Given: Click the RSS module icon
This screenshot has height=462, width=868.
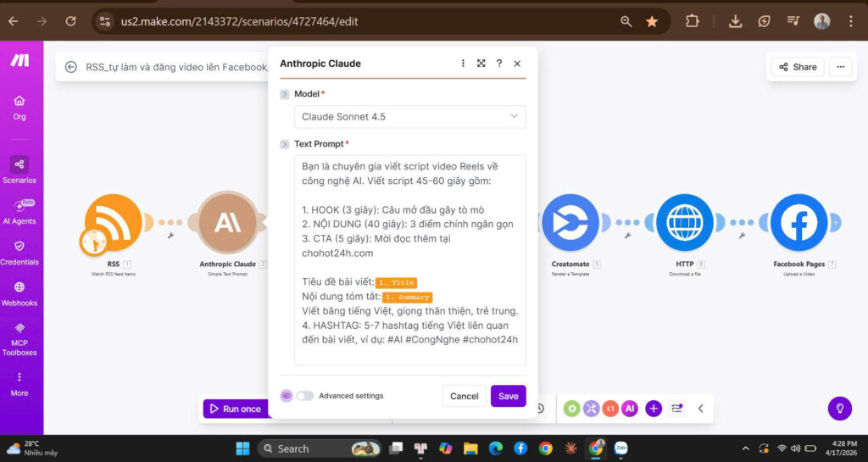Looking at the screenshot, I should point(113,223).
